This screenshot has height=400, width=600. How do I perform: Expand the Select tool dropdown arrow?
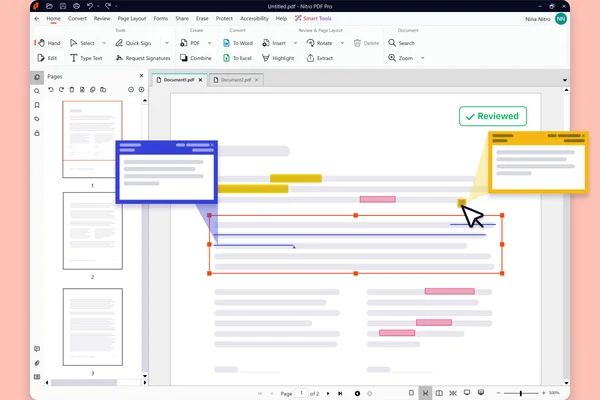tap(104, 43)
